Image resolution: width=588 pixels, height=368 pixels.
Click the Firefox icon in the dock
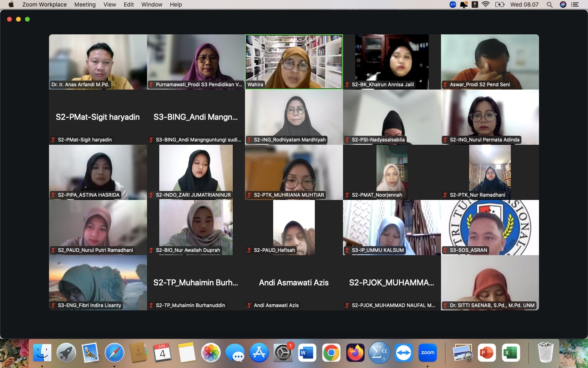pyautogui.click(x=355, y=352)
